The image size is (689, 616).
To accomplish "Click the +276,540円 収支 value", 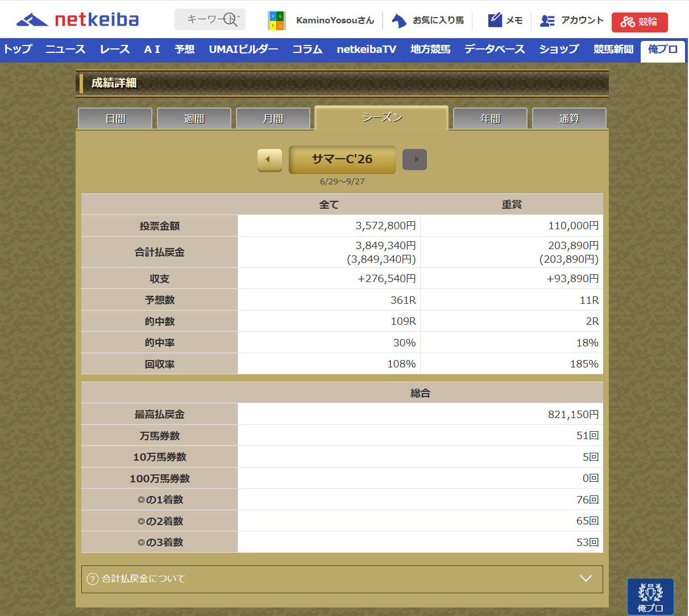I will pos(387,279).
